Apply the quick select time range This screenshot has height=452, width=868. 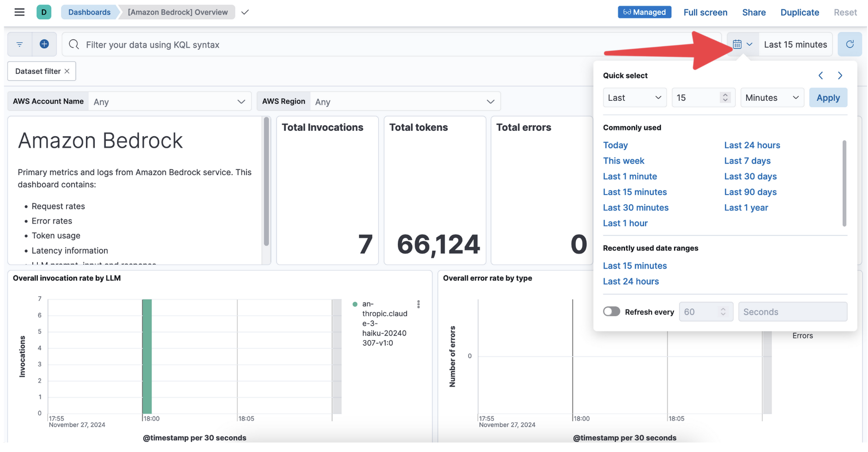coord(828,98)
